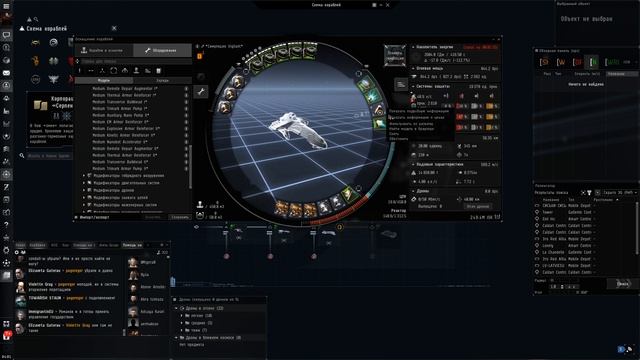
Task: Toggle the second hardware filter icon with dashes
Action: [91, 71]
